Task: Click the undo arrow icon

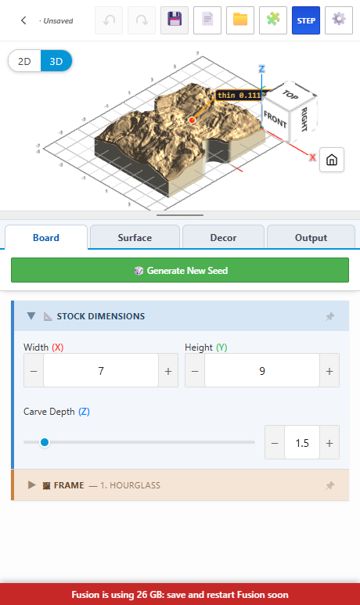Action: (x=109, y=20)
